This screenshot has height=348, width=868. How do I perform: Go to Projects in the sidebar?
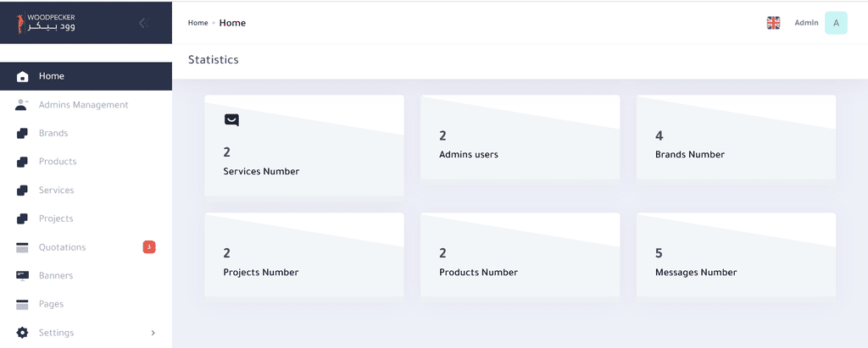(56, 218)
